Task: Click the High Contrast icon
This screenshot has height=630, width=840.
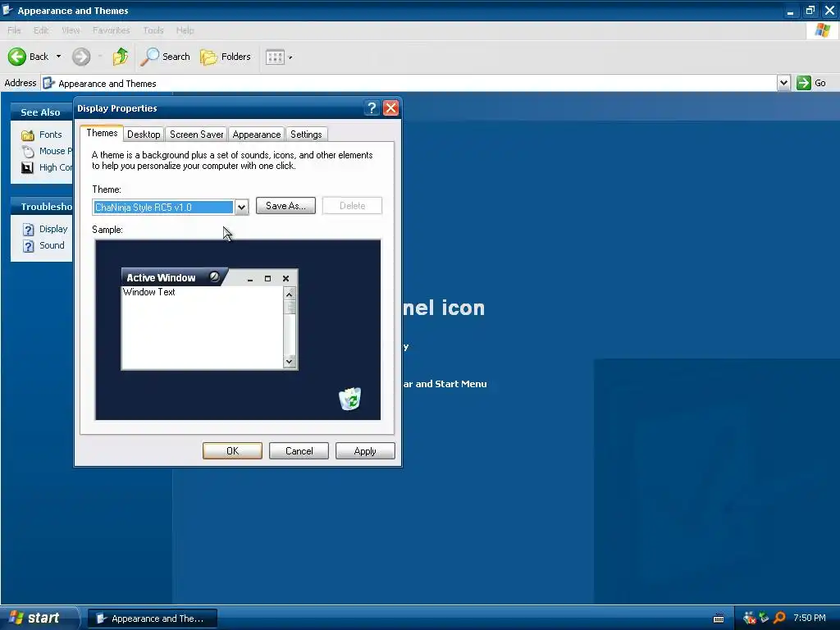Action: point(27,167)
